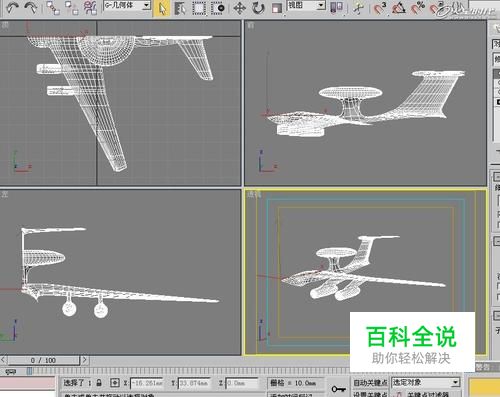
Task: Activate the Unlink Selection tool
Action: (71, 8)
